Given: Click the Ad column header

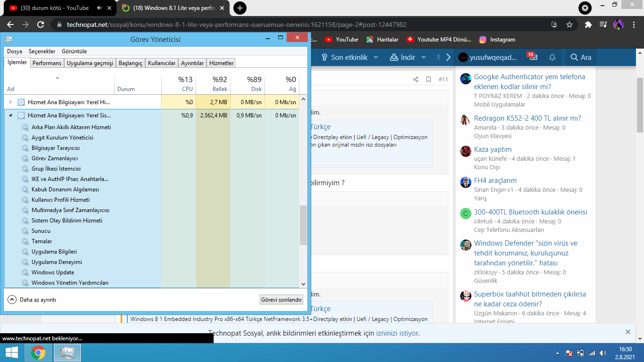Looking at the screenshot, I should click(x=59, y=84).
